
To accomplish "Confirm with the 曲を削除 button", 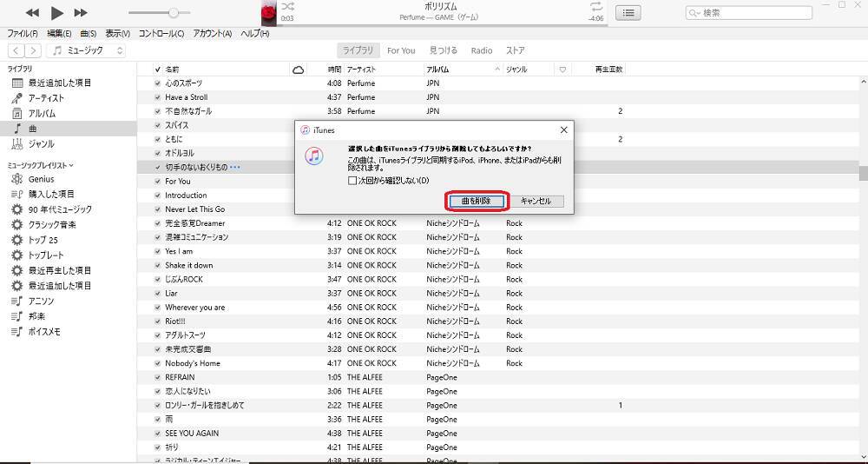I will click(475, 201).
